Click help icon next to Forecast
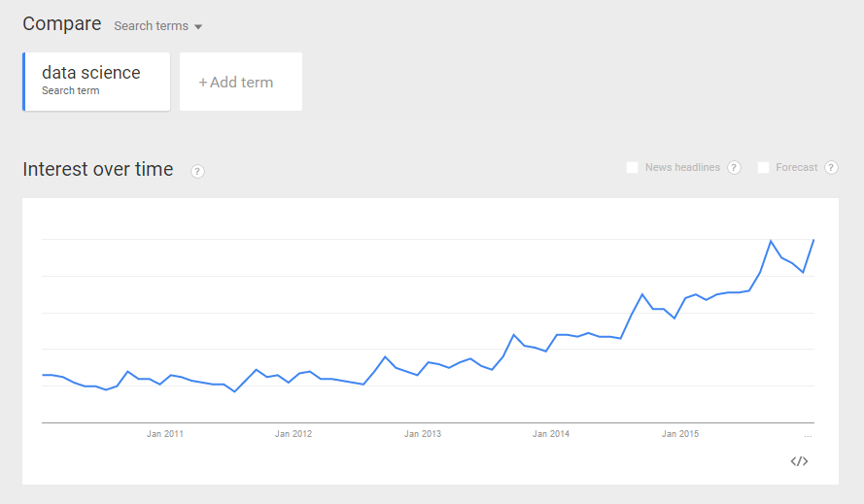 tap(831, 168)
